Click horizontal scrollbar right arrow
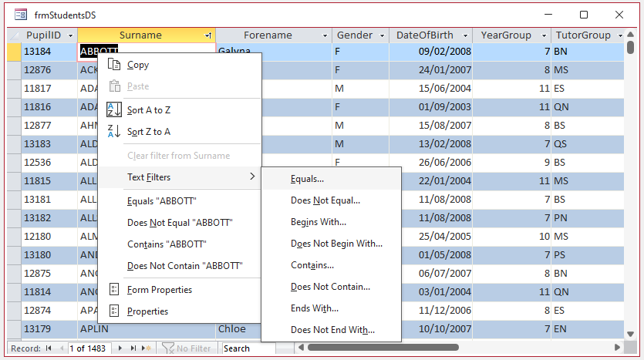The height and width of the screenshot is (360, 644). point(617,347)
